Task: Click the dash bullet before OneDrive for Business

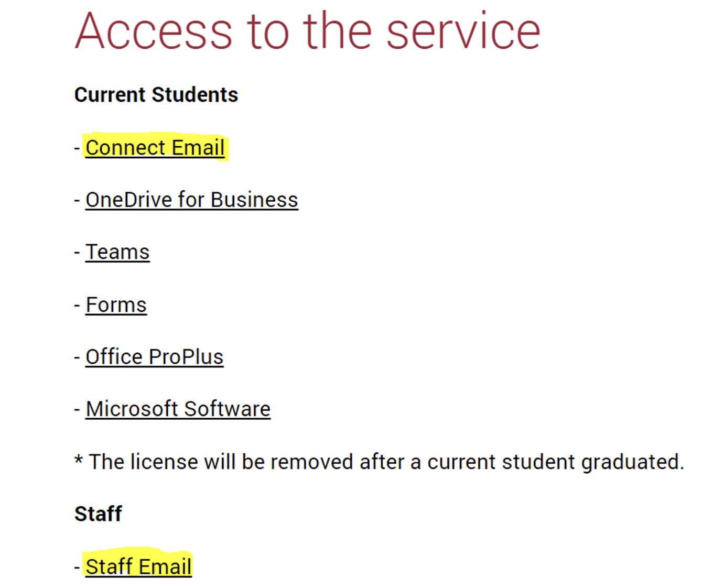Action: (77, 201)
